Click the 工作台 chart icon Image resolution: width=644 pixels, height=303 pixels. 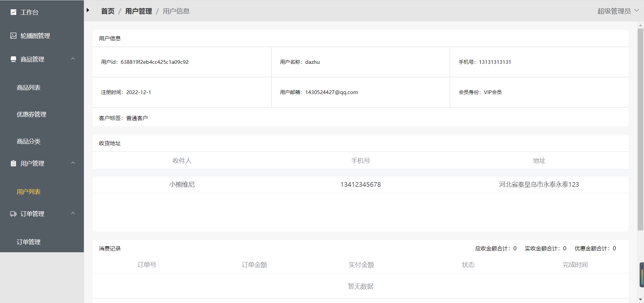tap(13, 12)
